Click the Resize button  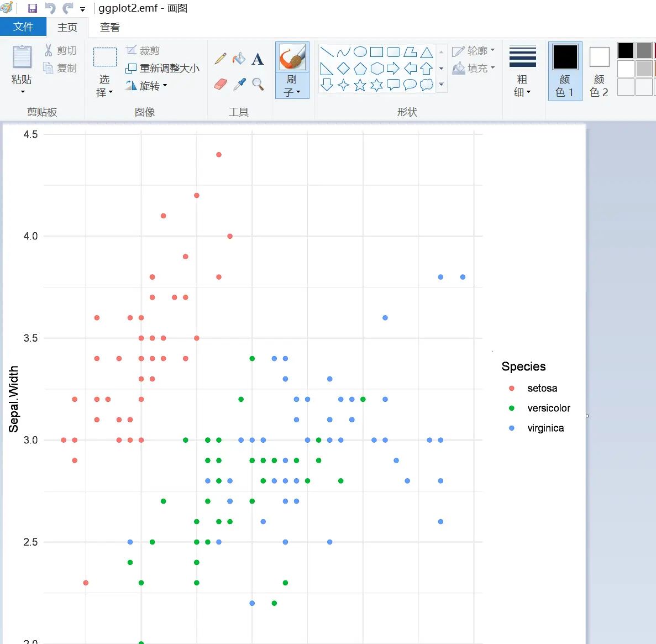[163, 68]
